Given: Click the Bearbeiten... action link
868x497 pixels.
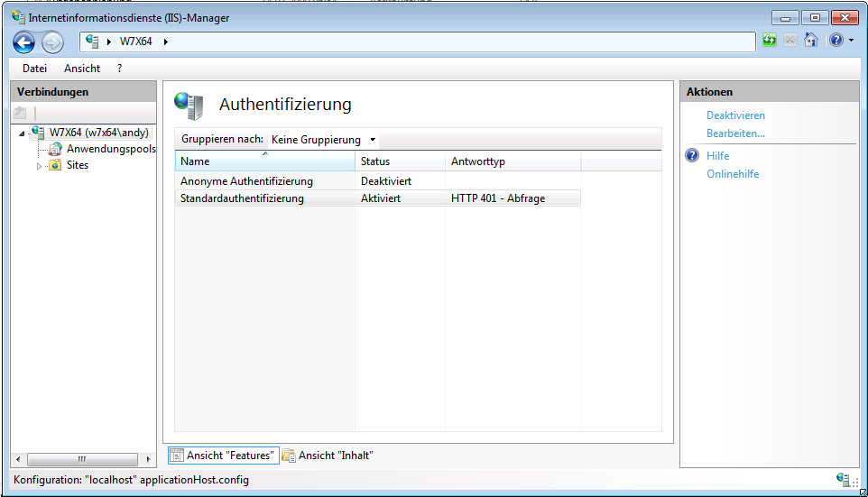Looking at the screenshot, I should point(735,133).
